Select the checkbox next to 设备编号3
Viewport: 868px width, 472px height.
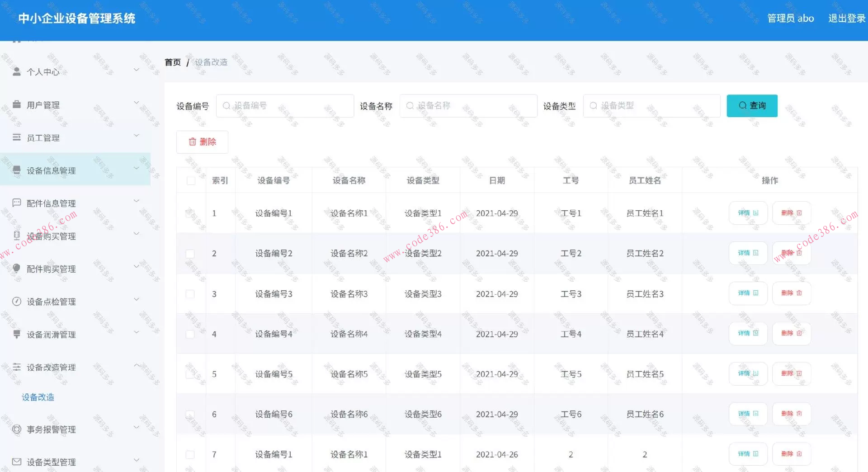point(190,293)
